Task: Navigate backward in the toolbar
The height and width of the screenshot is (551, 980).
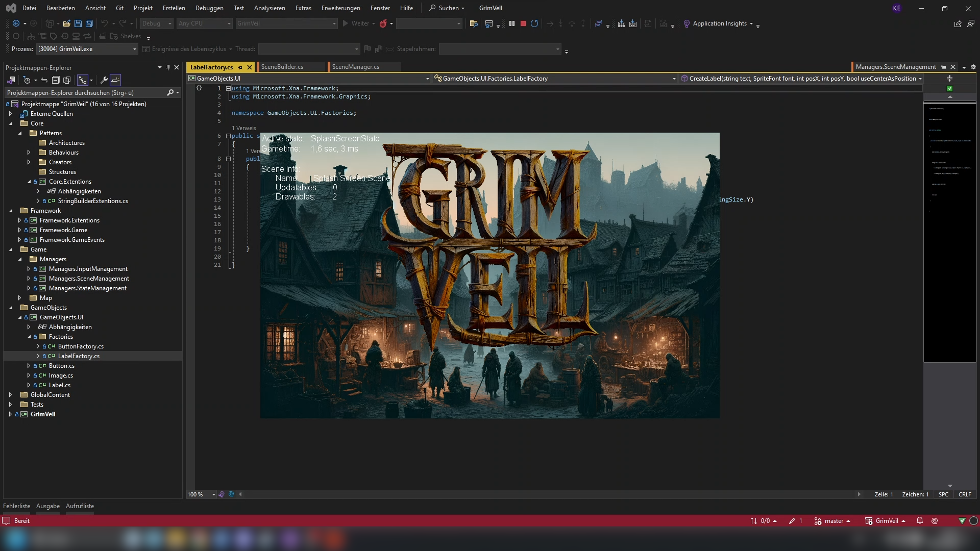Action: click(x=16, y=23)
